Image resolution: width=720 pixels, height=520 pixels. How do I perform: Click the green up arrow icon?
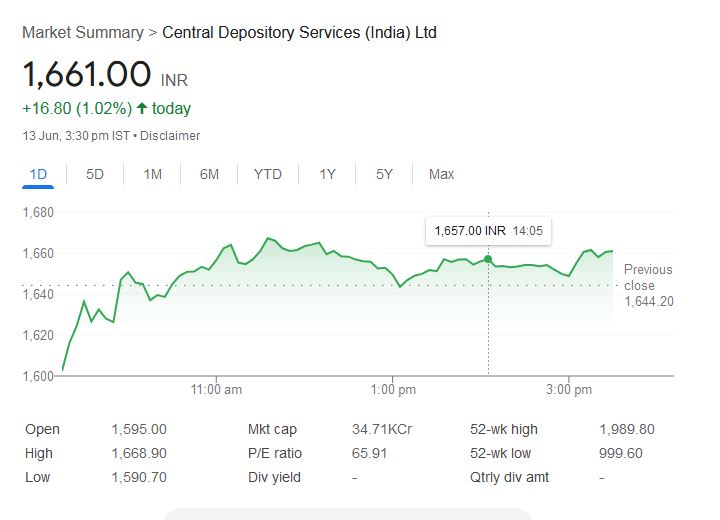coord(142,108)
